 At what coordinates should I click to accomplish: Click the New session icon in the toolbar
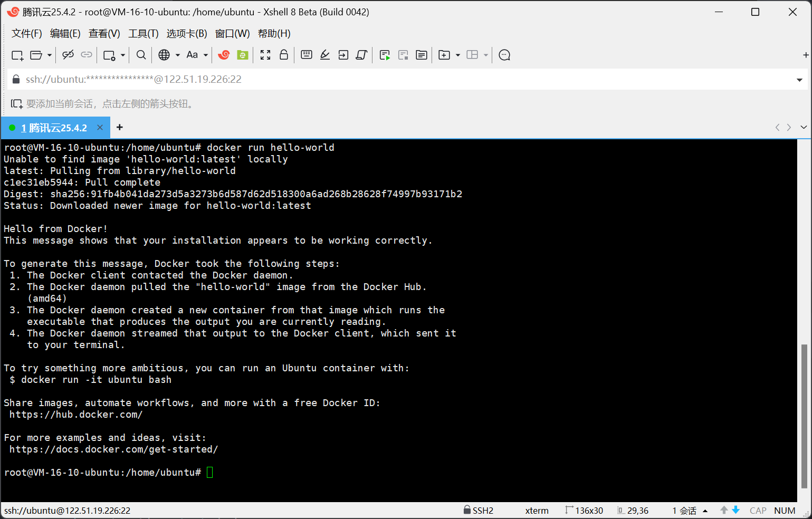17,55
